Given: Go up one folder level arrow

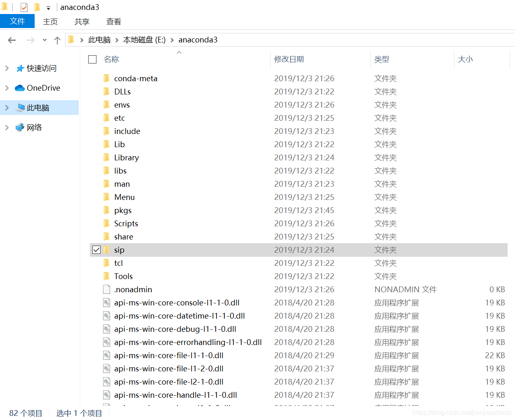Looking at the screenshot, I should click(57, 40).
